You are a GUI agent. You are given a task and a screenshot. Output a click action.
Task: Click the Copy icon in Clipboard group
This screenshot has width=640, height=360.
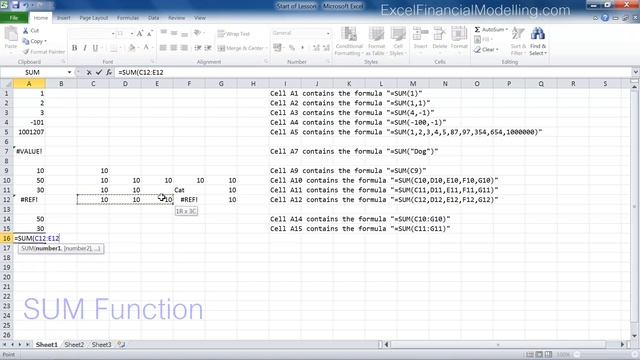pos(26,41)
